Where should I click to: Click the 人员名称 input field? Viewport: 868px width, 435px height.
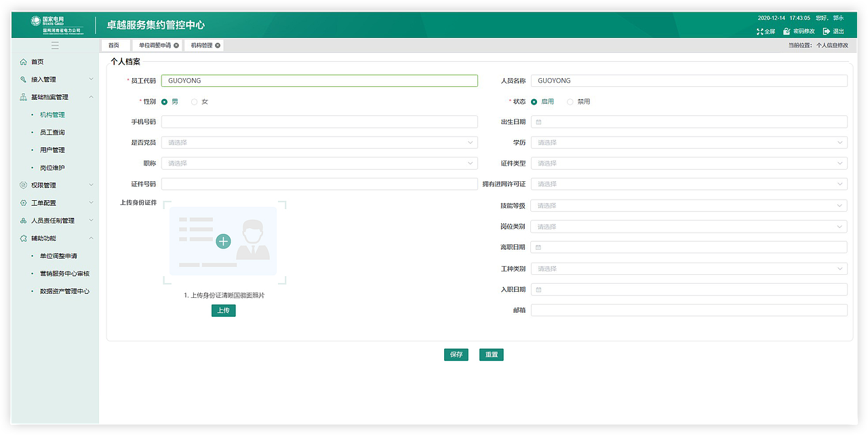click(x=689, y=81)
